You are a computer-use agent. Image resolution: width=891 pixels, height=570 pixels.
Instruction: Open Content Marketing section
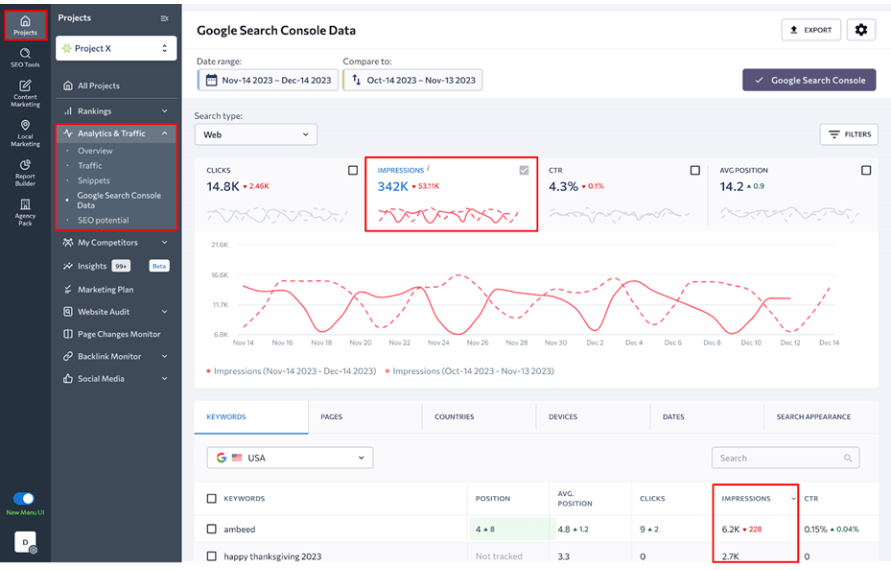(x=25, y=93)
